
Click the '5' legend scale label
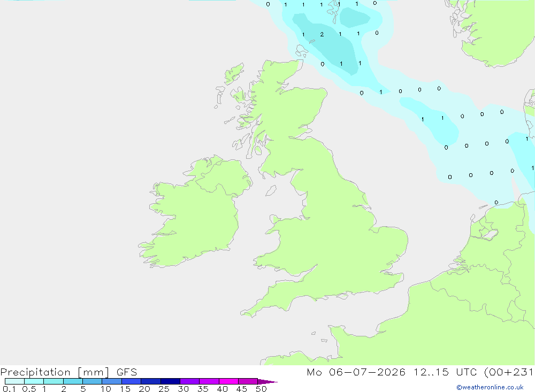tap(83, 389)
